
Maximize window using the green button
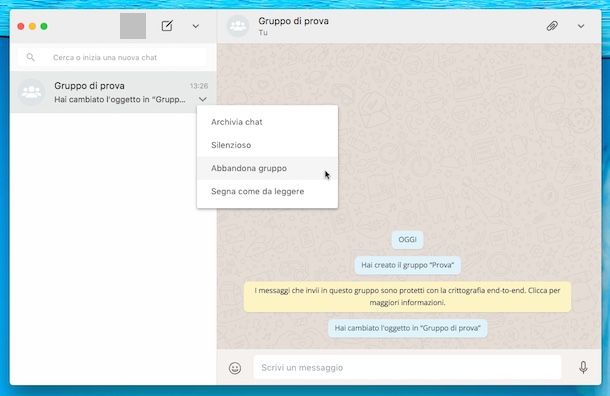click(x=44, y=26)
